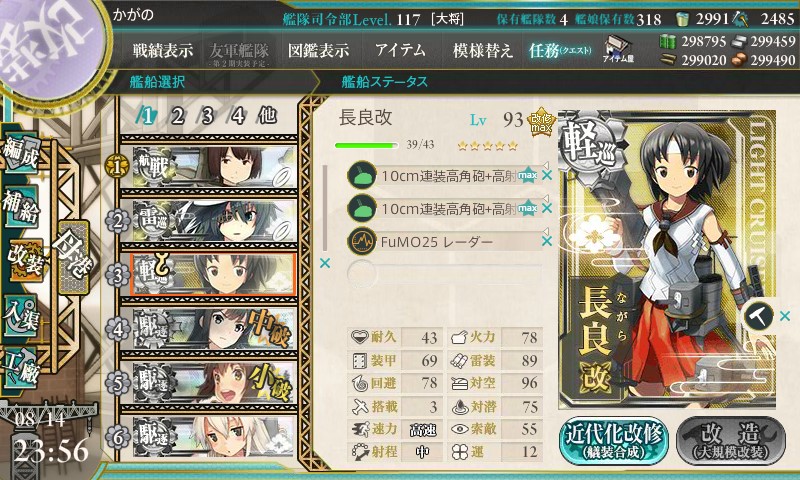The width and height of the screenshot is (800, 480).
Task: Remove first 10cm twin high-angle gun
Action: click(547, 175)
